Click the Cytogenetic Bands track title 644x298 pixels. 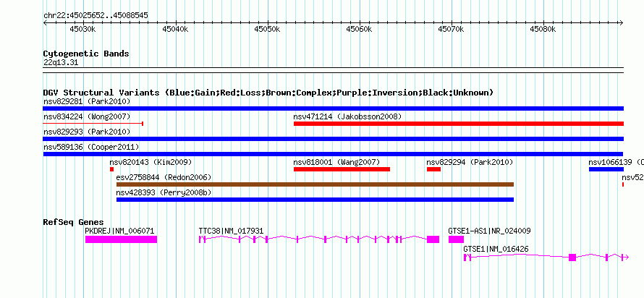point(86,54)
